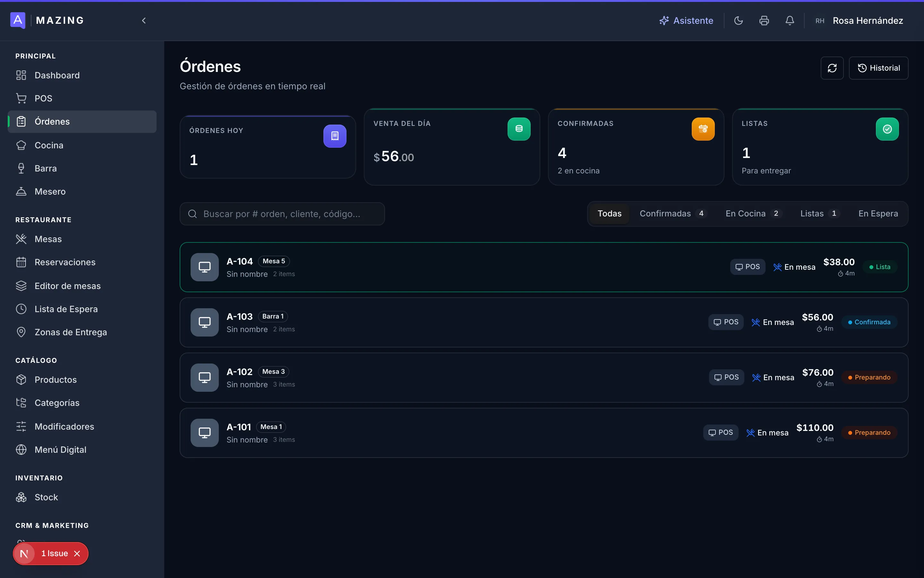Click monitor icon of order A-101
This screenshot has width=924, height=578.
pyautogui.click(x=205, y=433)
